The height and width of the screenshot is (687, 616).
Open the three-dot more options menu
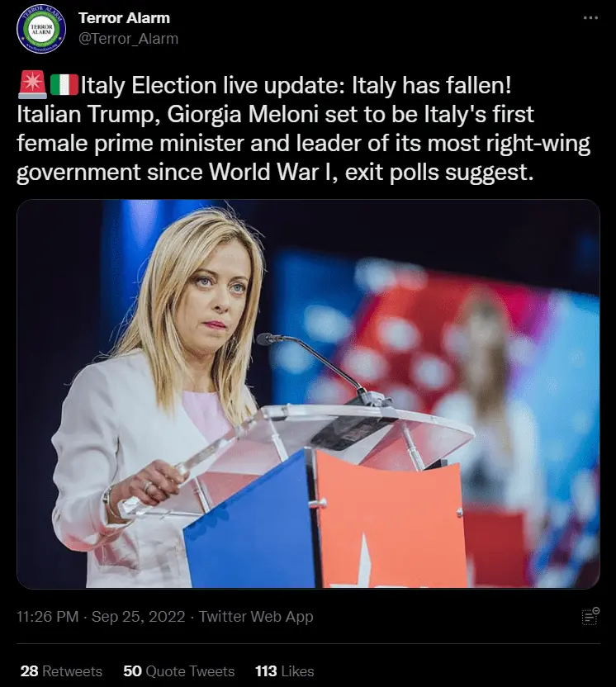pyautogui.click(x=590, y=18)
